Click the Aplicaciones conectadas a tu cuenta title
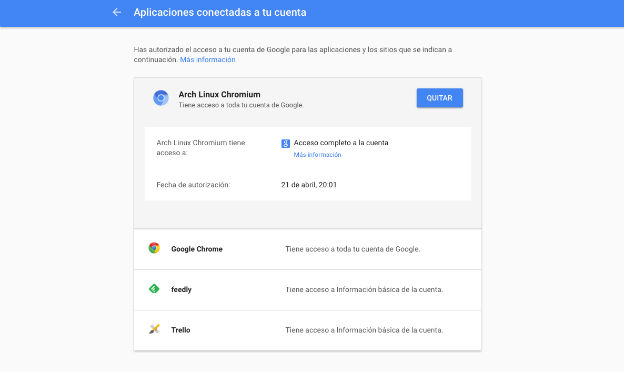624x372 pixels. (x=220, y=12)
